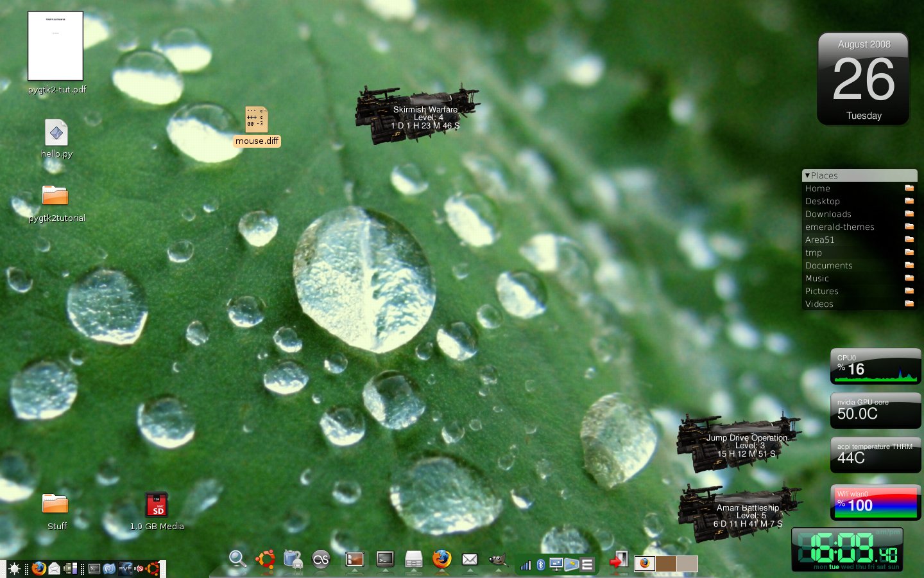Open the magnifier search in dock
924x578 pixels.
click(x=237, y=559)
